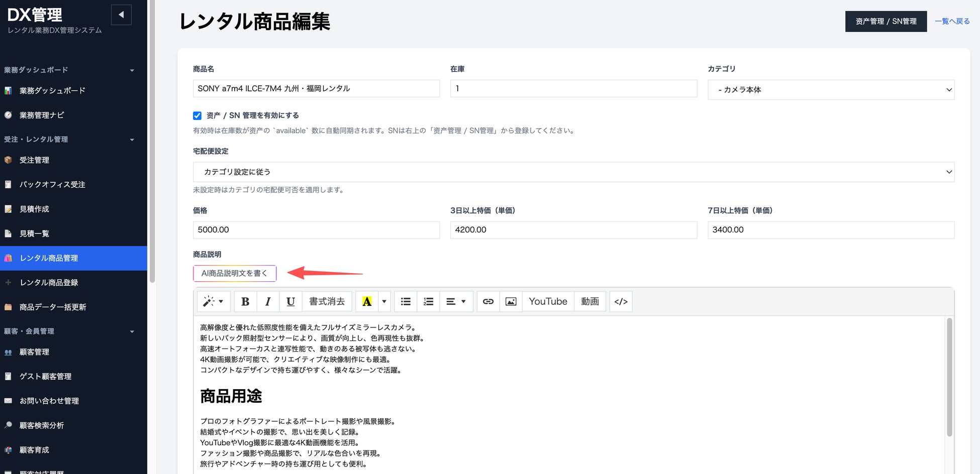Viewport: 980px width, 474px height.
Task: Open 業務管理ナビ menu item
Action: (x=42, y=115)
